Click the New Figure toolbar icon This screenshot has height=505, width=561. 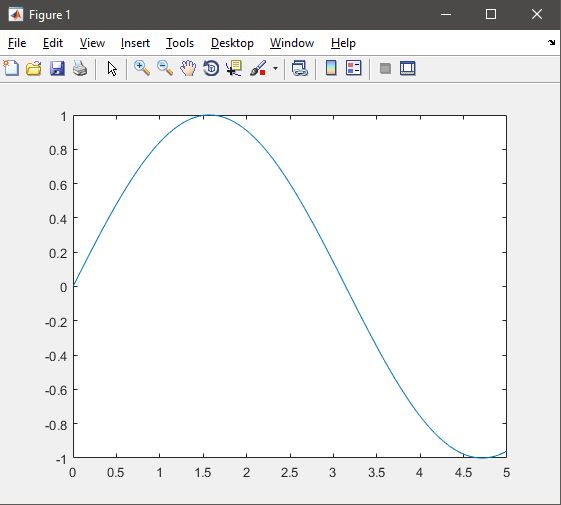(11, 68)
